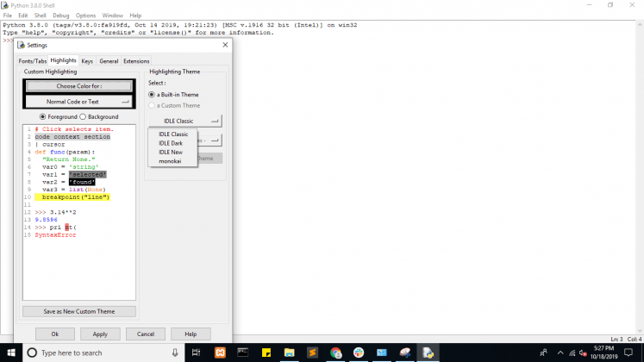The width and height of the screenshot is (644, 362).
Task: Pick IDLE Dark from the theme list
Action: 171,143
